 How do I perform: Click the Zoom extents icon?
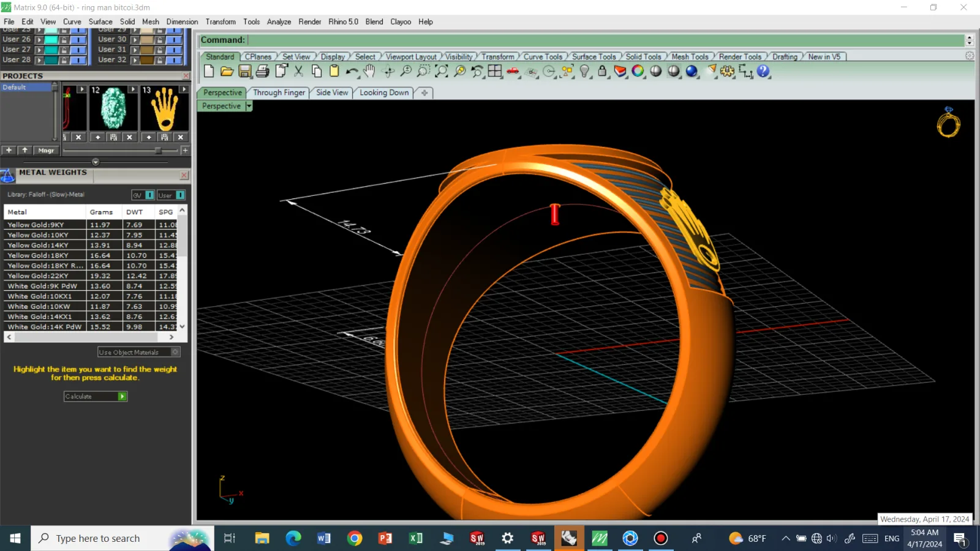tap(441, 71)
